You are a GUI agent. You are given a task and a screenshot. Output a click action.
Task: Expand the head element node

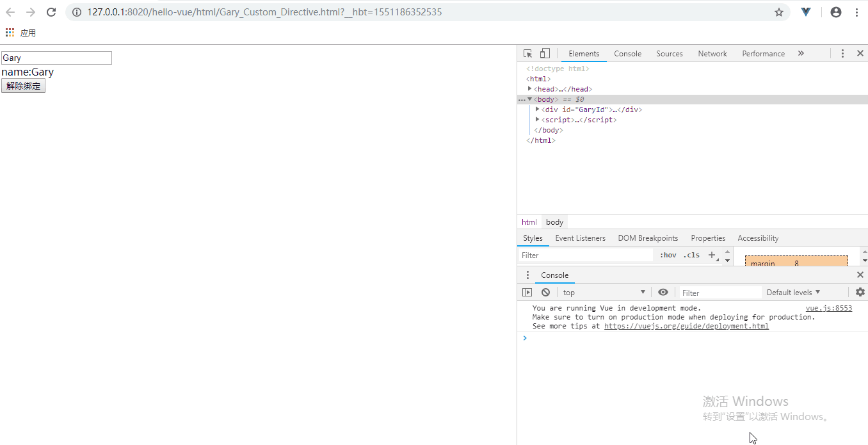(530, 89)
